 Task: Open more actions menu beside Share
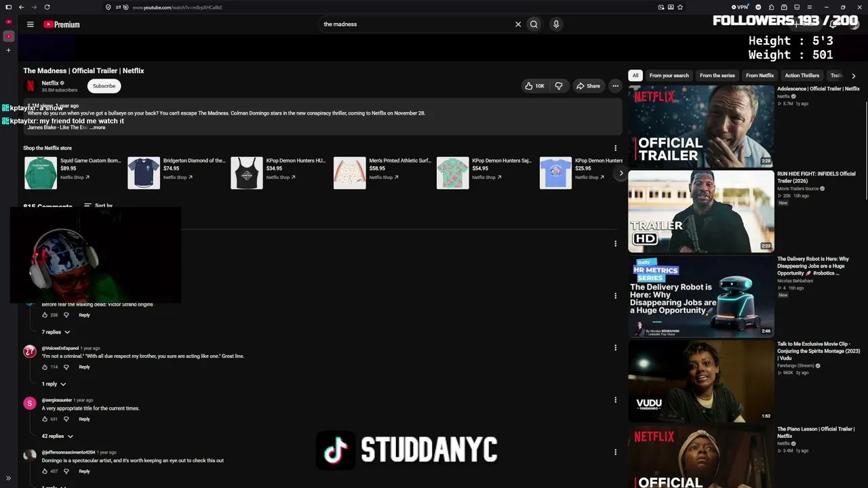(615, 86)
